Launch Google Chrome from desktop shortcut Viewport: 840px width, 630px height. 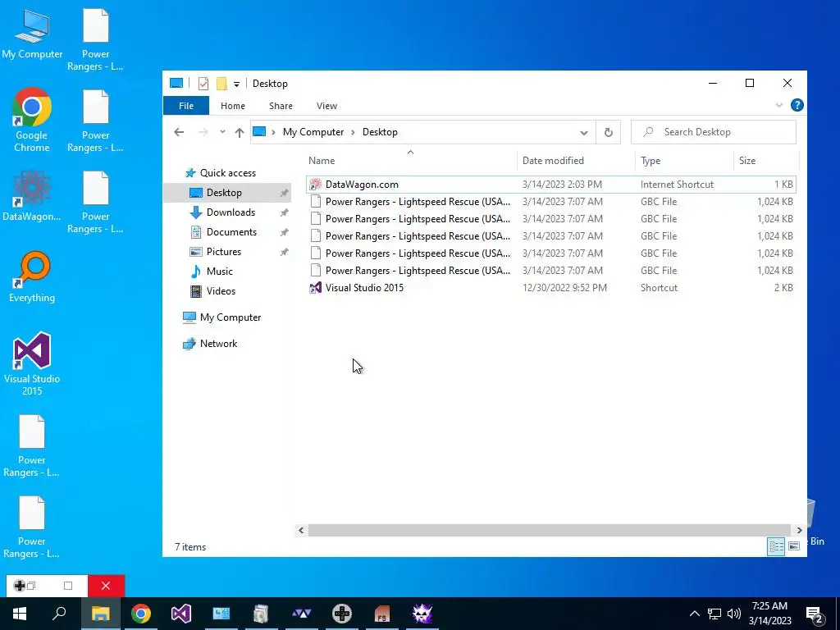[x=32, y=121]
